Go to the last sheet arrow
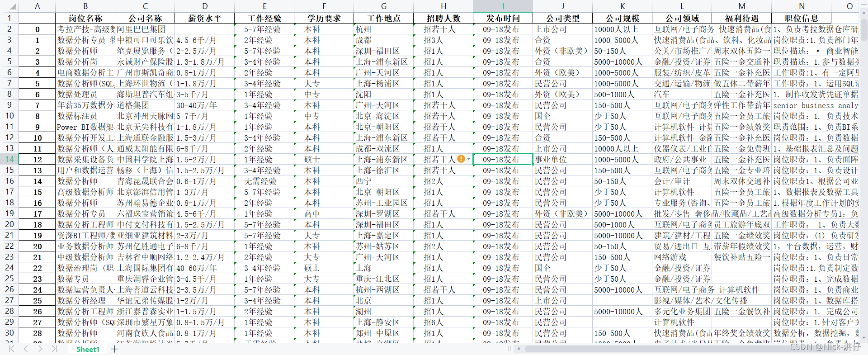Image resolution: width=868 pixels, height=355 pixels. pos(55,349)
